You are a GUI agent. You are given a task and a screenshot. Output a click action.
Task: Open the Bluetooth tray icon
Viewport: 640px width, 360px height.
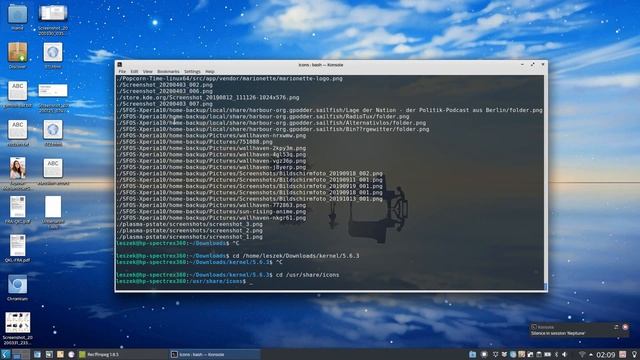click(556, 354)
